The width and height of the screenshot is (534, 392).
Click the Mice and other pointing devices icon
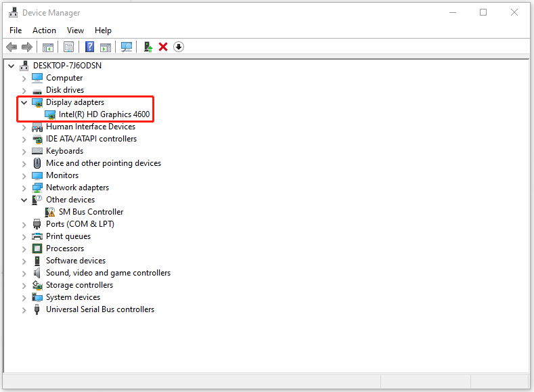coord(37,163)
